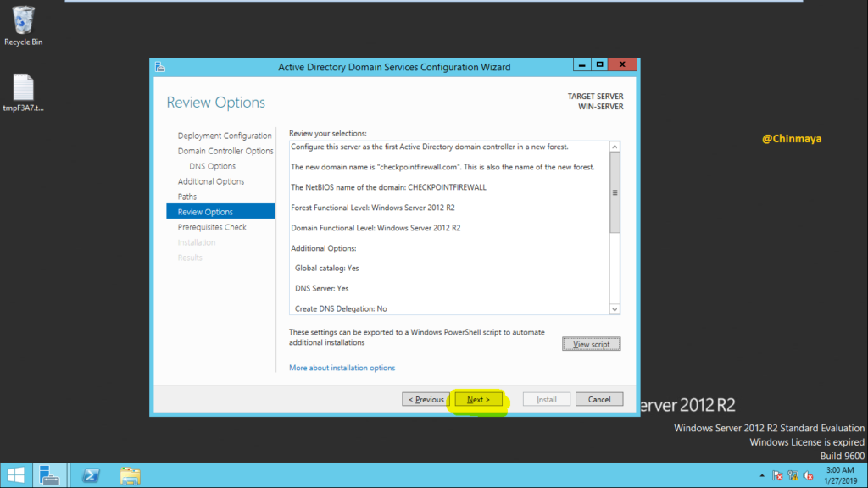Click the wizard title bar icon
This screenshot has width=868, height=488.
tap(160, 67)
